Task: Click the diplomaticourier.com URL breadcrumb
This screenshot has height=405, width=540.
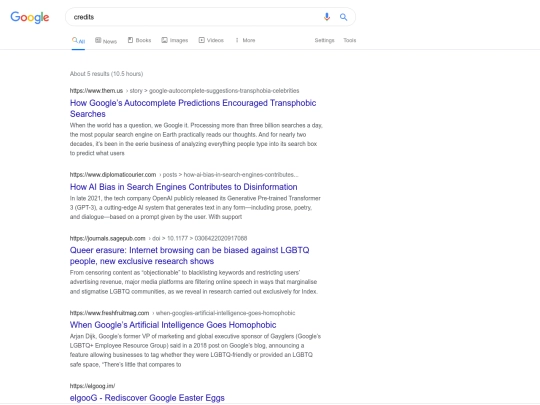Action: 184,175
